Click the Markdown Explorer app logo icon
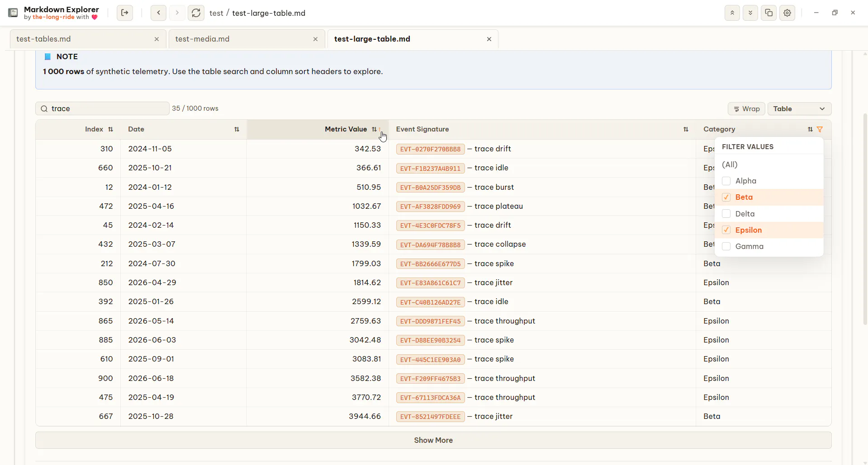Viewport: 868px width, 465px height. click(13, 13)
